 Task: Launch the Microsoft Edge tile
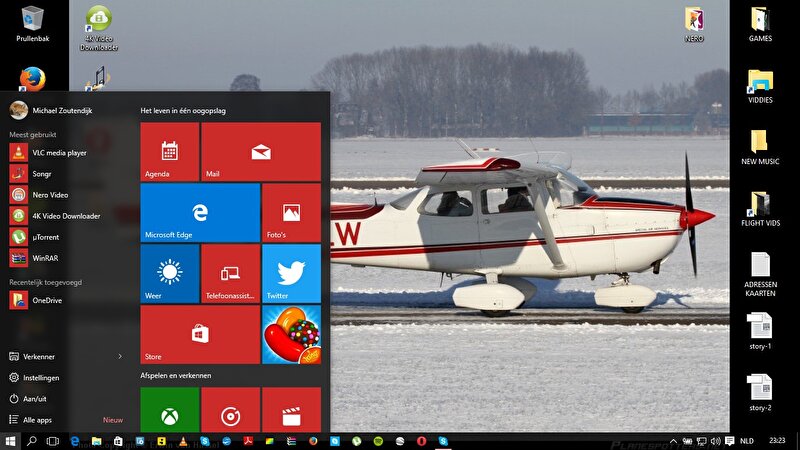(200, 213)
